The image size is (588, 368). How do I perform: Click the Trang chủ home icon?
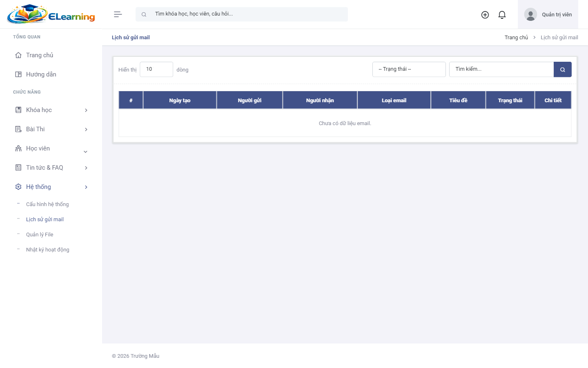point(18,55)
